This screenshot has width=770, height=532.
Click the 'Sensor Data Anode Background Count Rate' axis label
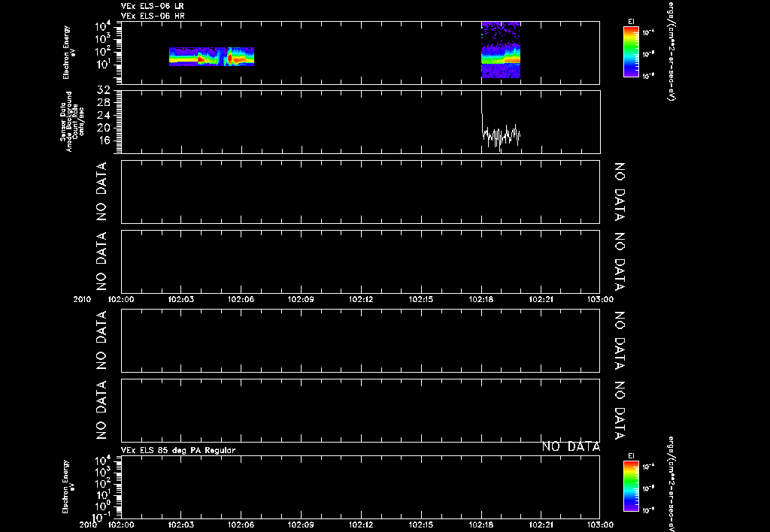point(73,122)
